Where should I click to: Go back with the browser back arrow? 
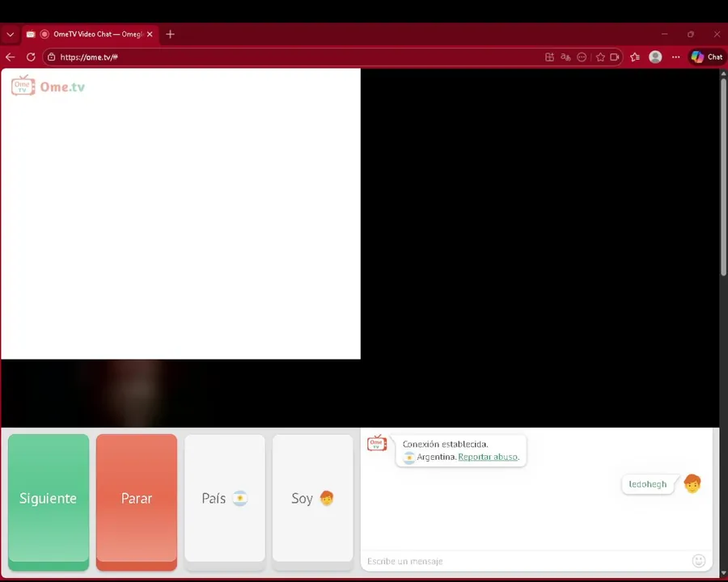[11, 57]
